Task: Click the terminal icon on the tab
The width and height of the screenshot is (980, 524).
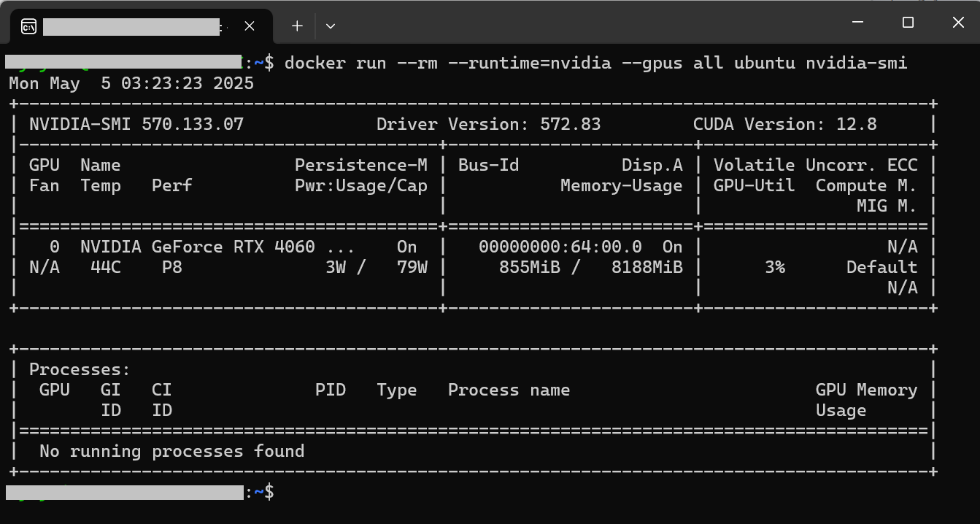Action: point(28,27)
